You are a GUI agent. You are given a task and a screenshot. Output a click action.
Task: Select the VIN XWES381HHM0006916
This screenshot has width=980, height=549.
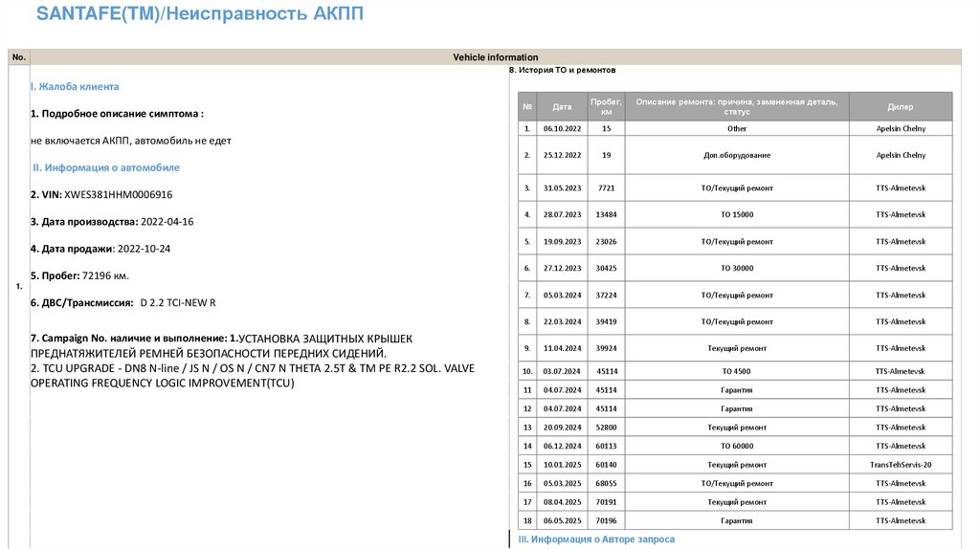click(x=118, y=194)
